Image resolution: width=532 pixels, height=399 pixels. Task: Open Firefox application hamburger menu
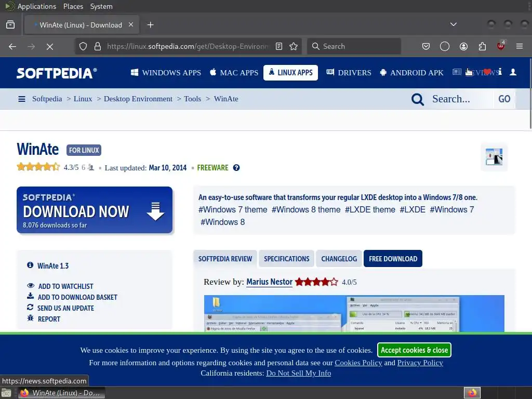[x=520, y=46]
